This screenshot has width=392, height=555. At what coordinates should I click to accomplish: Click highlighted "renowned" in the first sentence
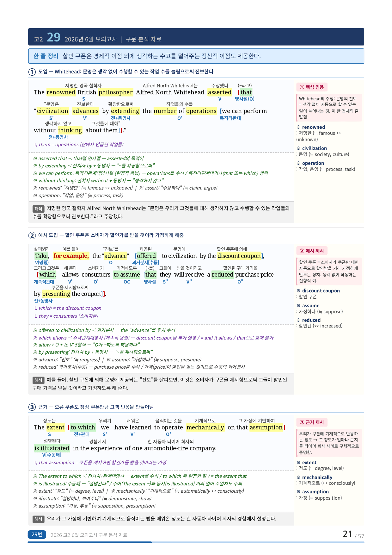click(x=61, y=92)
